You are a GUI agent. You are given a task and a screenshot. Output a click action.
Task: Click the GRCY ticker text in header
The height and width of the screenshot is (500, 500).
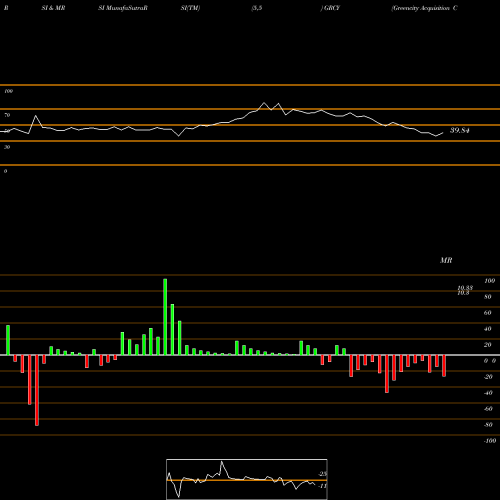click(332, 8)
